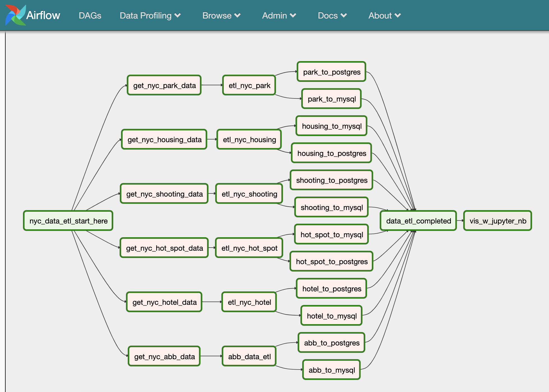This screenshot has height=392, width=549.
Task: Expand the Admin dropdown menu
Action: [278, 15]
